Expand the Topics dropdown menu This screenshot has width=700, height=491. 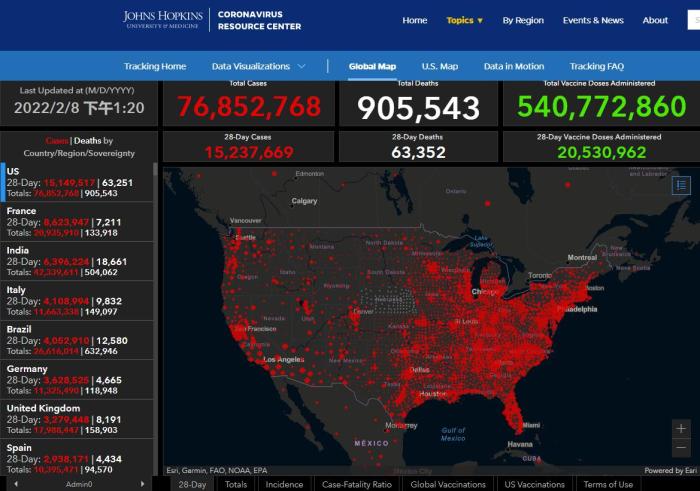coord(464,20)
